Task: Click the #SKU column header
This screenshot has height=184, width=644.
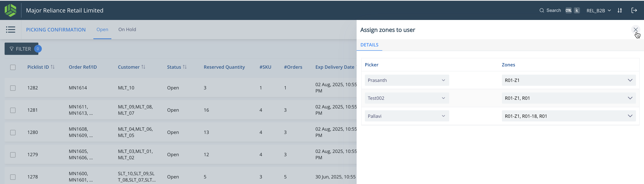Action: (x=265, y=67)
